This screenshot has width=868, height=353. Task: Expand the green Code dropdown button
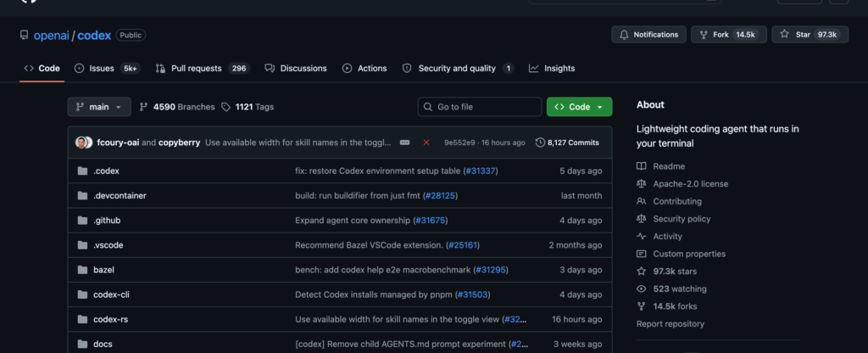coord(579,107)
